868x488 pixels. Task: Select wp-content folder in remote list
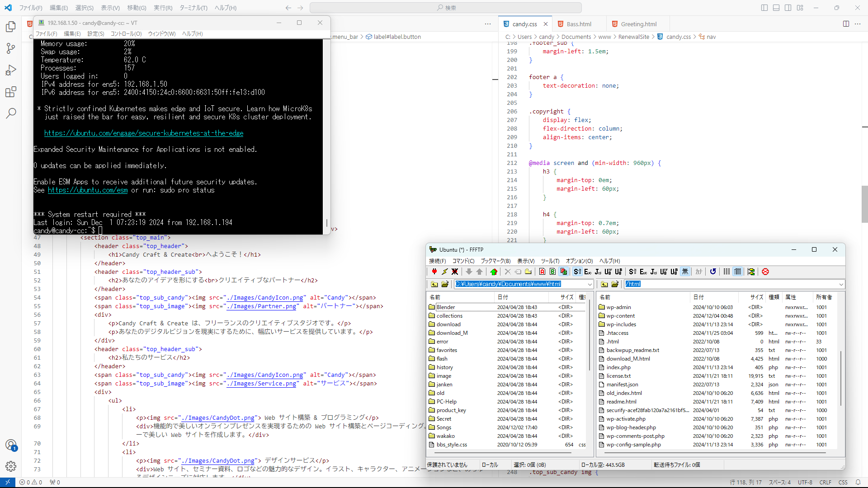620,316
